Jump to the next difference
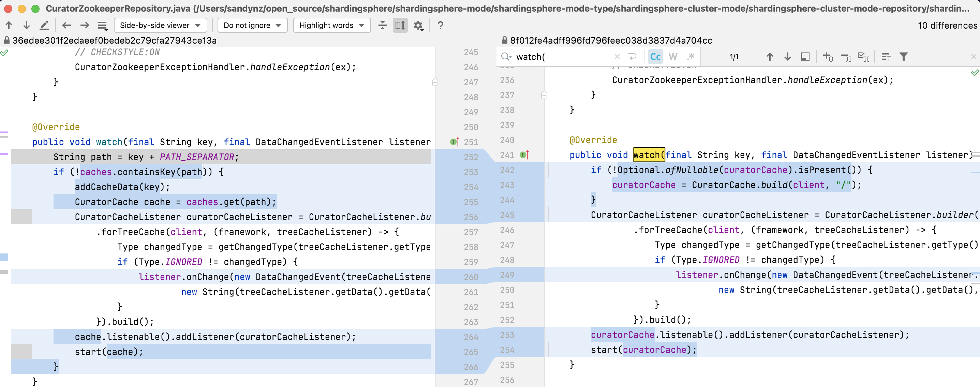This screenshot has height=387, width=980. [x=26, y=26]
